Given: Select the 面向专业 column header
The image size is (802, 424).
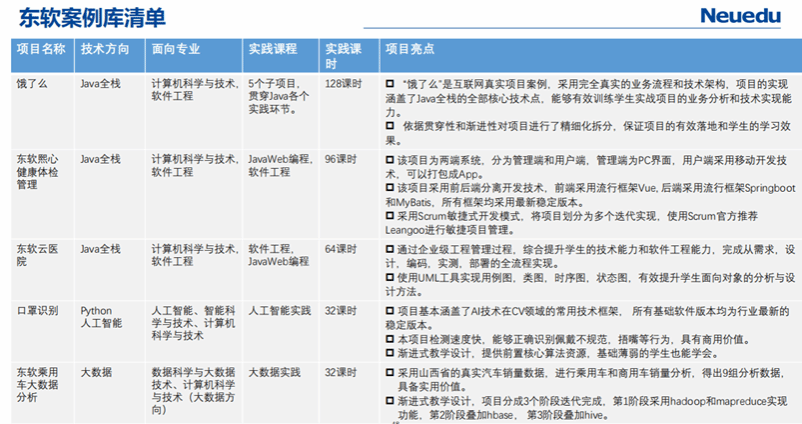Looking at the screenshot, I should point(176,49).
